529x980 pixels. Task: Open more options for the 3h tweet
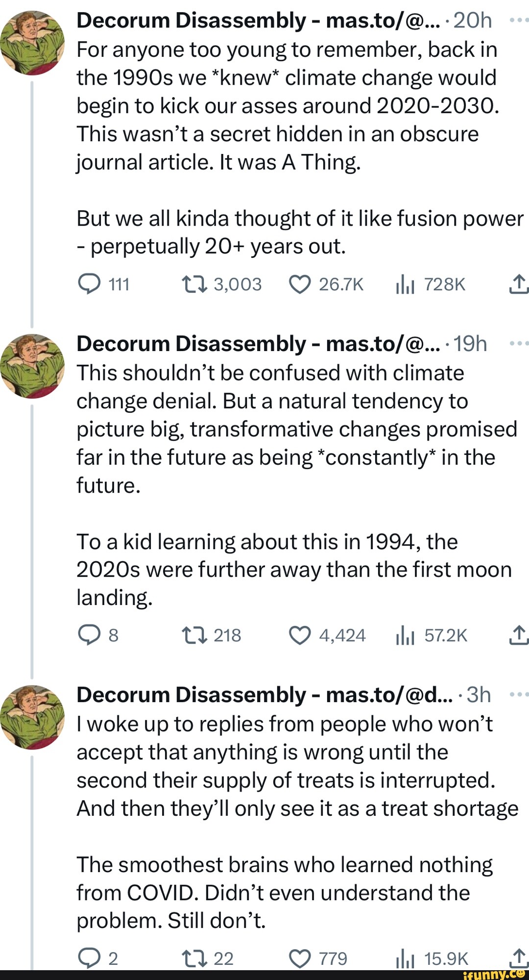pyautogui.click(x=518, y=695)
